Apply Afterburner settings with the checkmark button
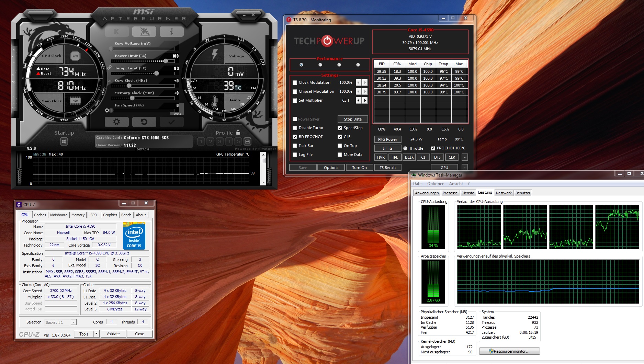The height and width of the screenshot is (364, 644). pos(171,122)
